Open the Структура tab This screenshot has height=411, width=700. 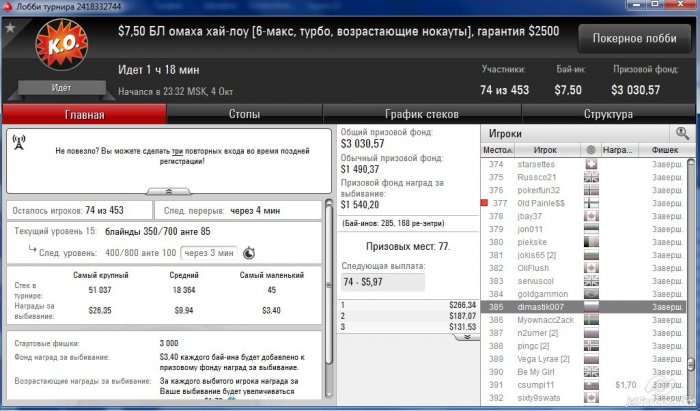(608, 114)
